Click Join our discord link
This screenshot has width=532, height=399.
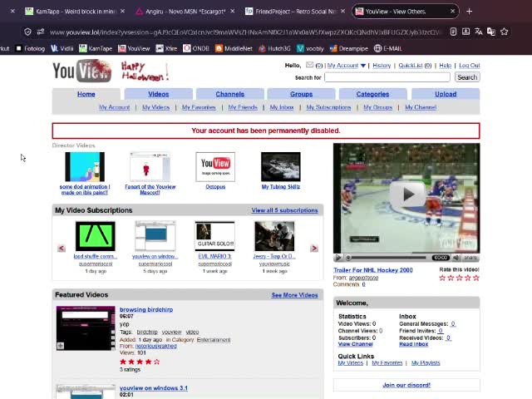point(406,385)
